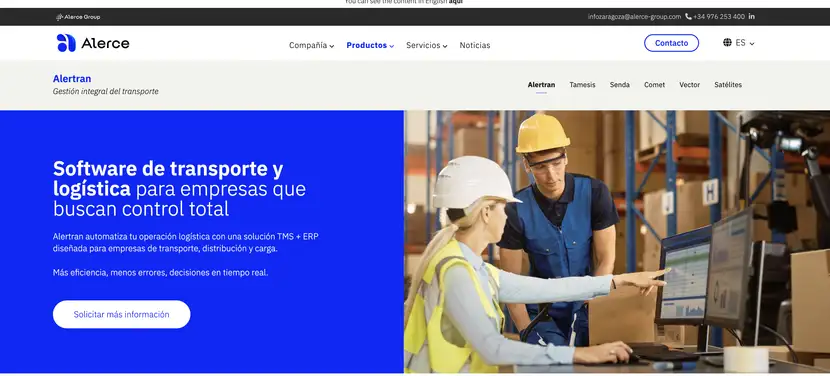Viewport: 830px width, 376px height.
Task: Expand the Productos menu
Action: [x=370, y=46]
